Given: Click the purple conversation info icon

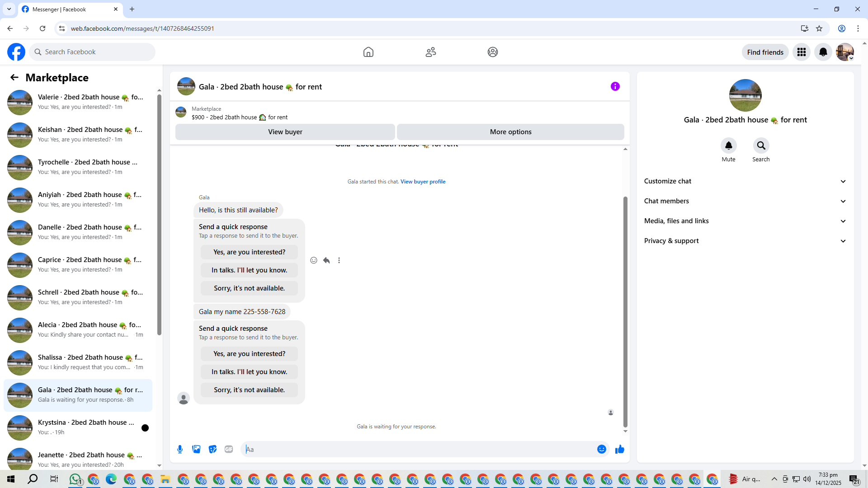Looking at the screenshot, I should [615, 86].
